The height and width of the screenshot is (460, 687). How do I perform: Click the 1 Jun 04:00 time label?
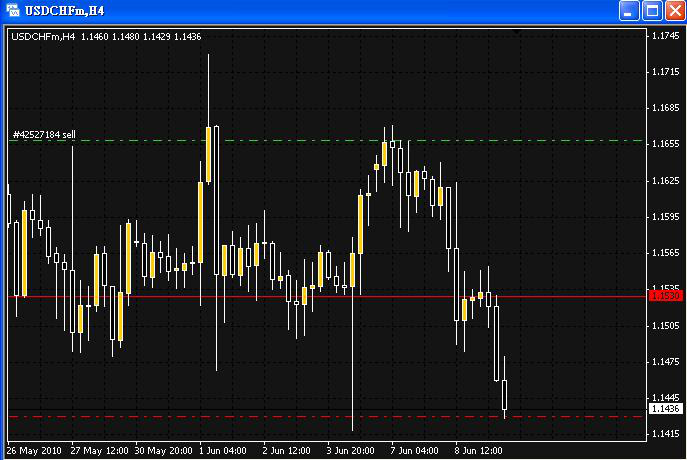pos(223,451)
